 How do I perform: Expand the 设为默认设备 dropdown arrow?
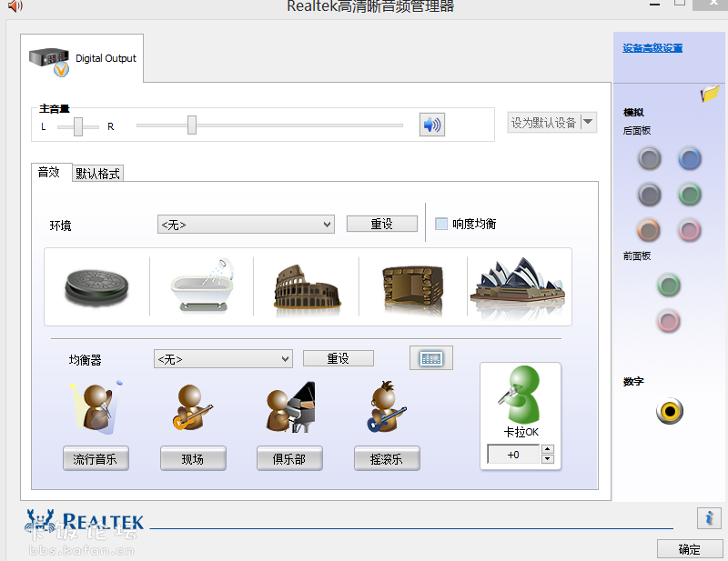(588, 122)
